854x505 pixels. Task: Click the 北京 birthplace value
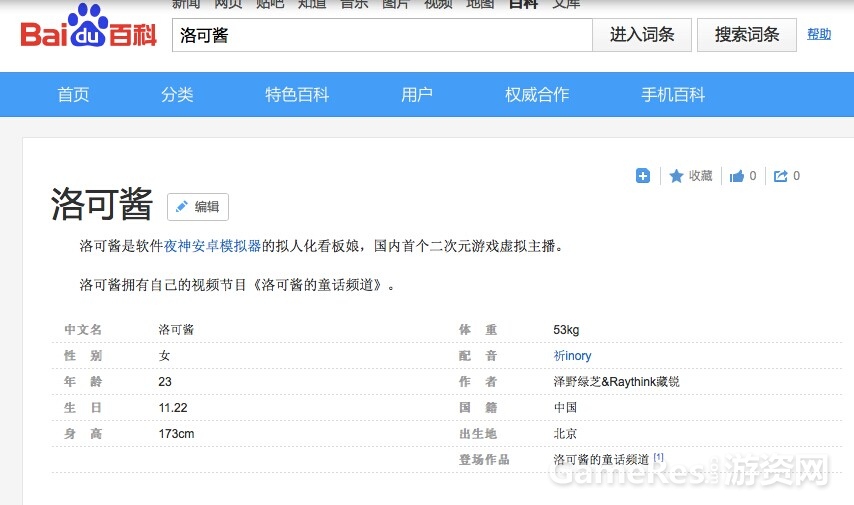(565, 434)
